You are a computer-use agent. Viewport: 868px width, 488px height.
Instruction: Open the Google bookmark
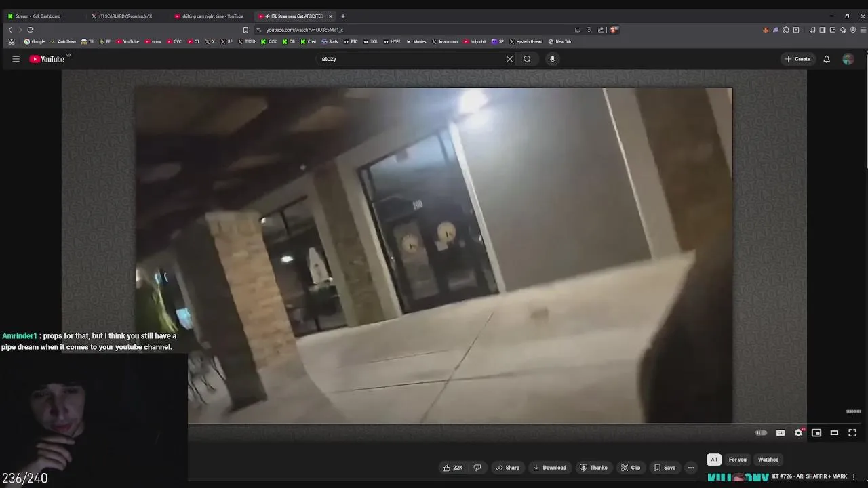tap(35, 41)
